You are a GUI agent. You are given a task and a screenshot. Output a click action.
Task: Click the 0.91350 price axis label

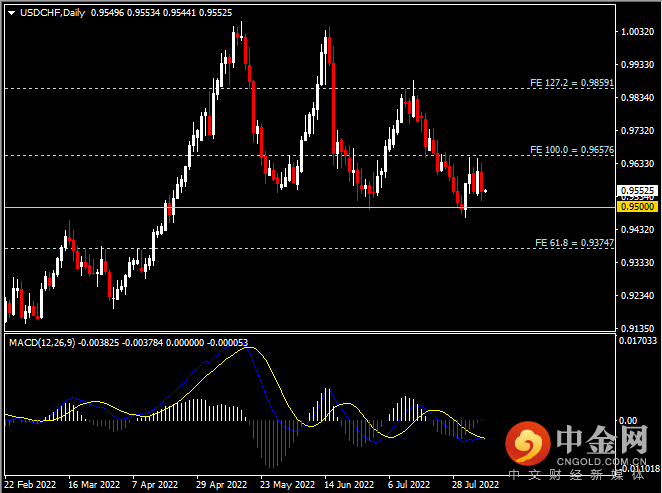(637, 328)
